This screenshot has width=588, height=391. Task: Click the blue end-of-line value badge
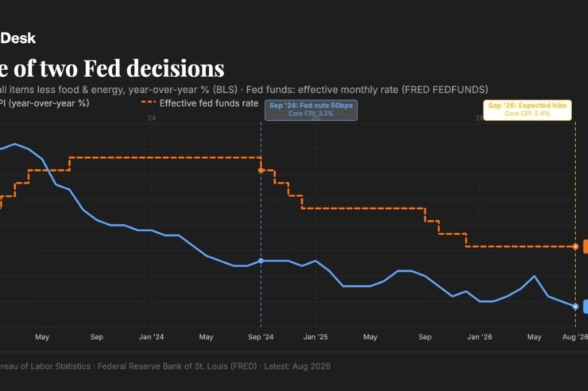pyautogui.click(x=586, y=307)
